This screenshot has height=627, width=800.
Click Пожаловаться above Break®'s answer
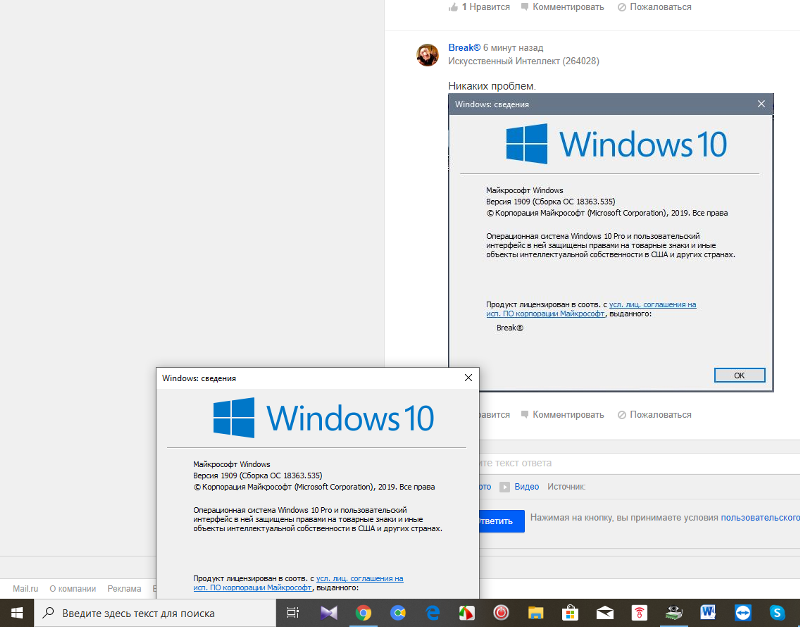pyautogui.click(x=655, y=7)
